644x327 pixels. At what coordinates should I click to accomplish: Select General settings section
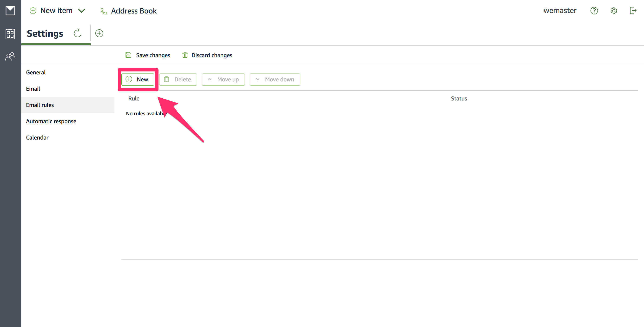coord(36,73)
